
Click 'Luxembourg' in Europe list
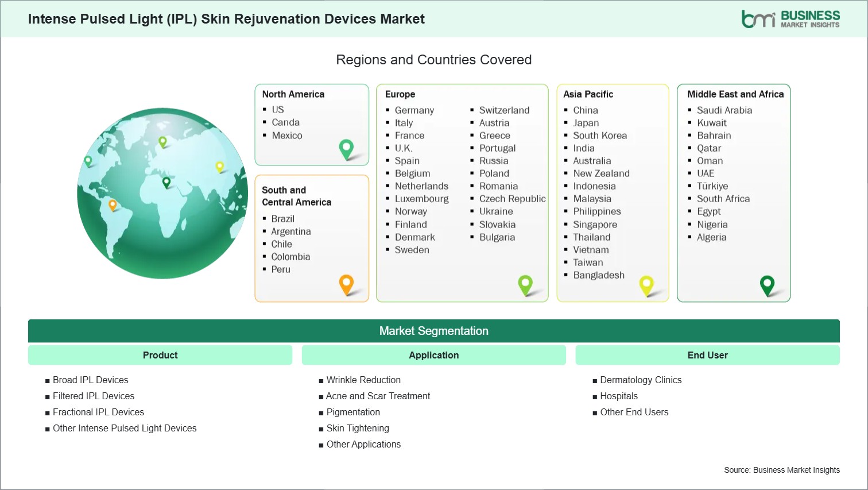(x=422, y=199)
